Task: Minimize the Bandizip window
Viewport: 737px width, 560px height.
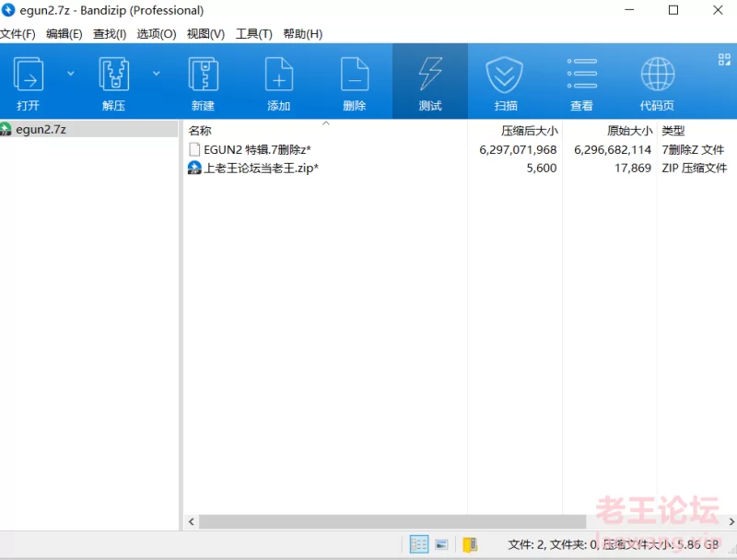Action: coord(629,10)
